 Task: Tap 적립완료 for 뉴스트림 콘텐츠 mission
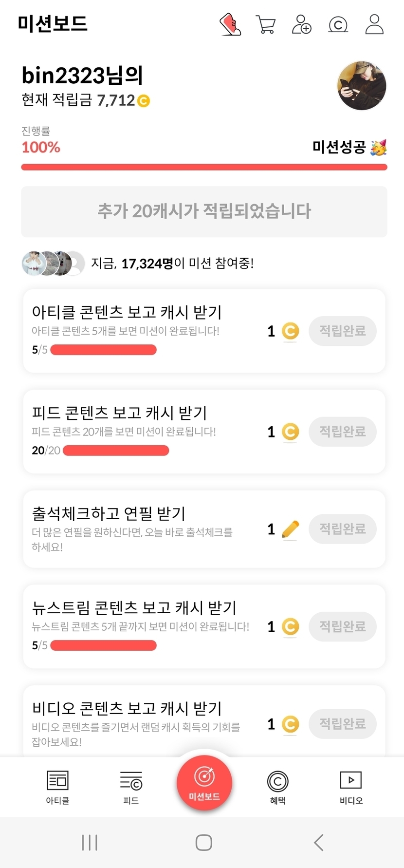[342, 626]
